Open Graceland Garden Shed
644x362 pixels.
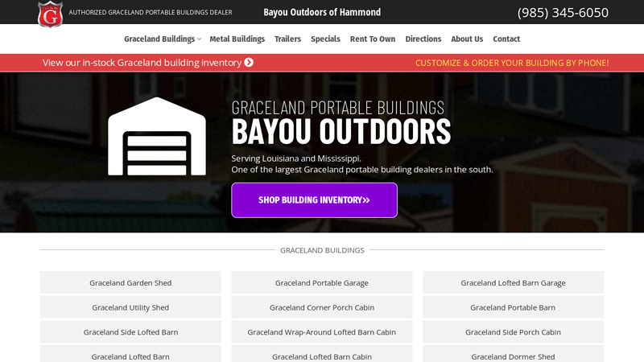pyautogui.click(x=130, y=282)
